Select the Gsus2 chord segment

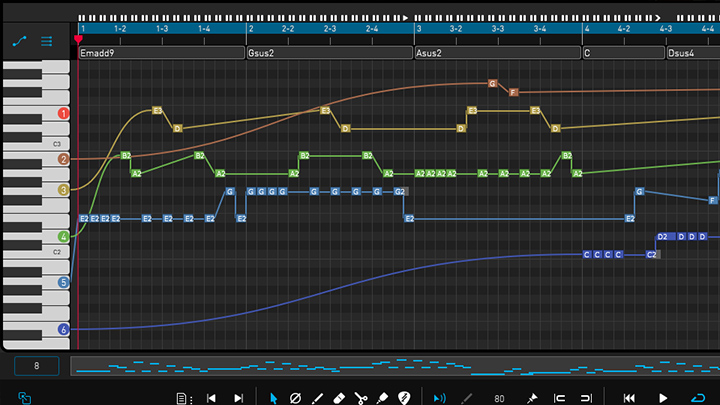coord(328,53)
